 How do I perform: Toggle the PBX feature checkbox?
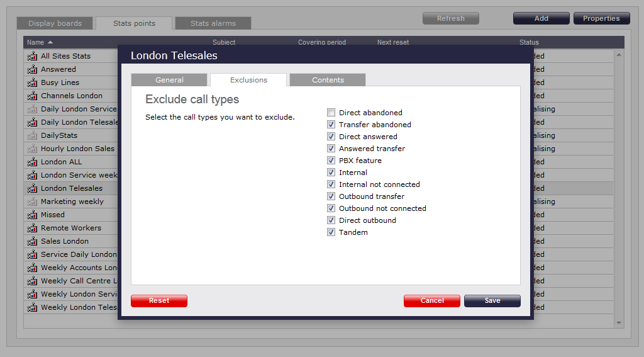(x=331, y=161)
